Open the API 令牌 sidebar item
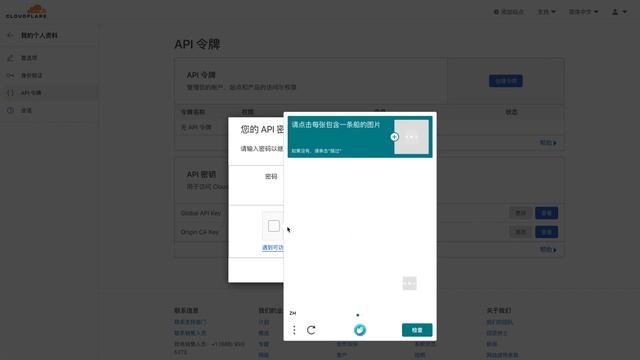 49,93
